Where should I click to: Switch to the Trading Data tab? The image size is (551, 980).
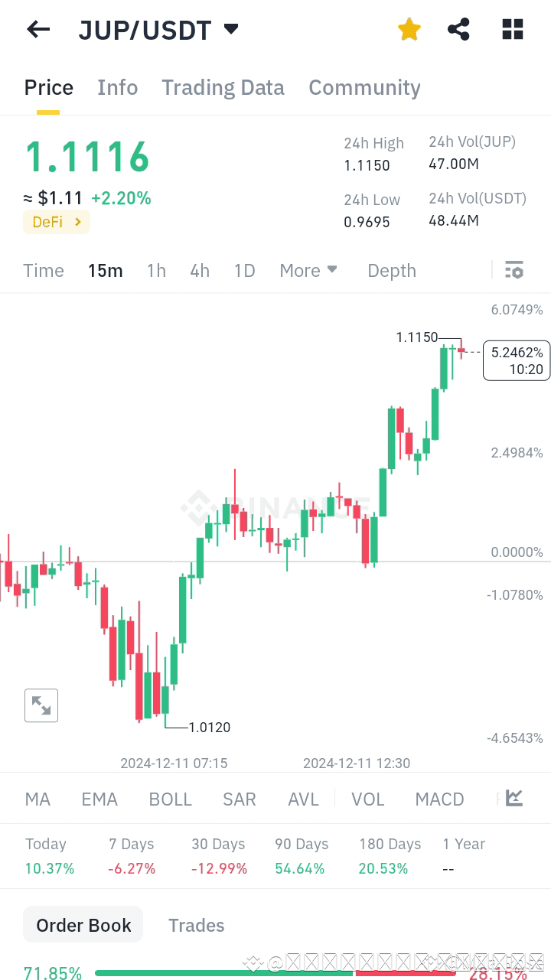[x=223, y=87]
